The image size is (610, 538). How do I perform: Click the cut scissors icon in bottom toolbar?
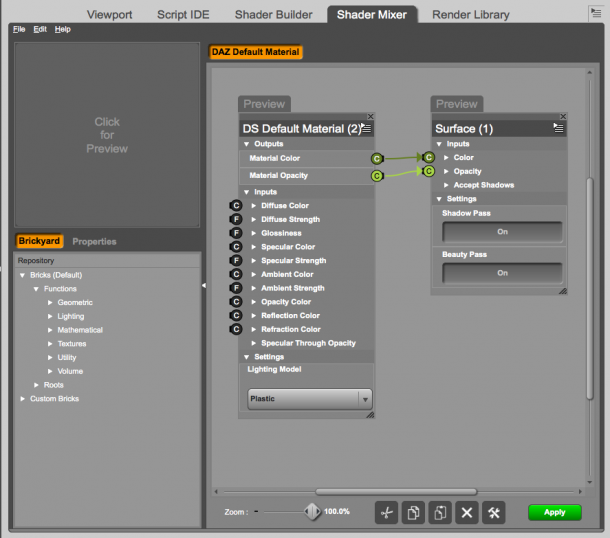click(386, 513)
